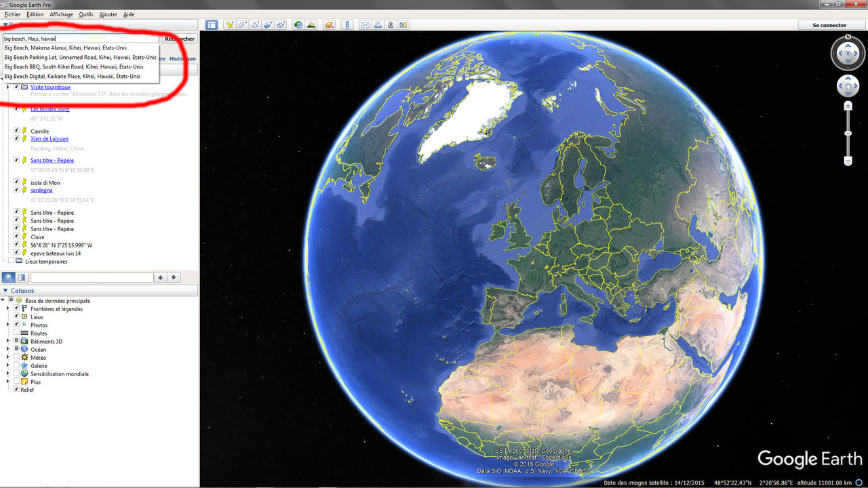
Task: Click the Bâtiments 3D layer icon
Action: pyautogui.click(x=24, y=341)
